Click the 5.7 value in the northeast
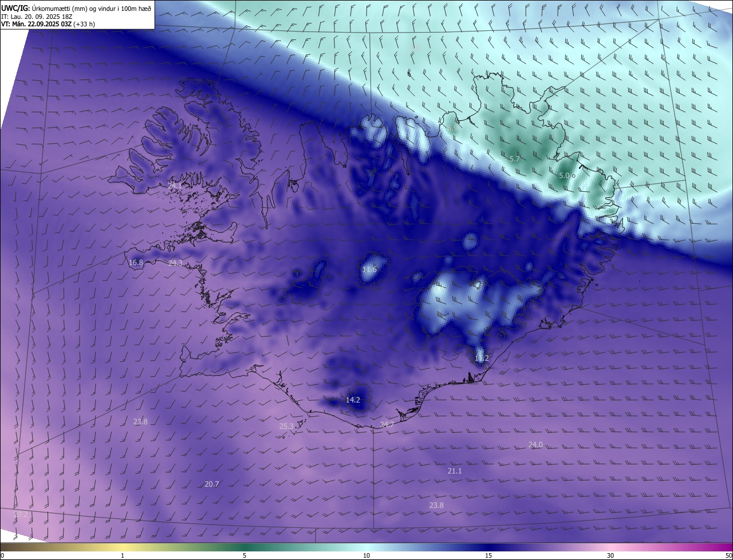 tap(514, 159)
